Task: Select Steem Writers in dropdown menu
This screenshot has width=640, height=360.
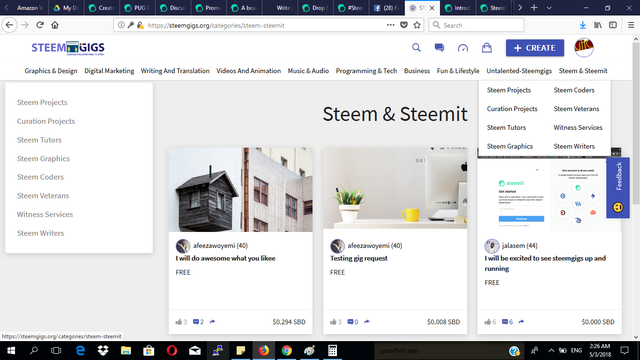Action: coord(574,146)
